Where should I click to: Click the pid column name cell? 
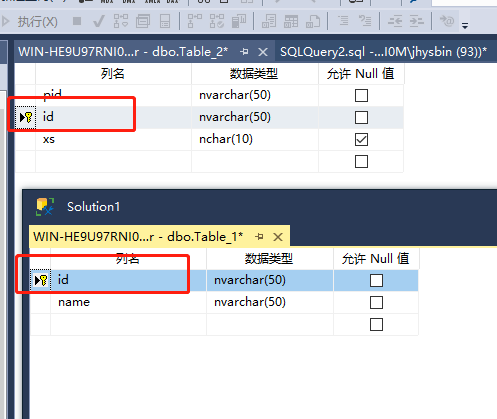(x=113, y=95)
